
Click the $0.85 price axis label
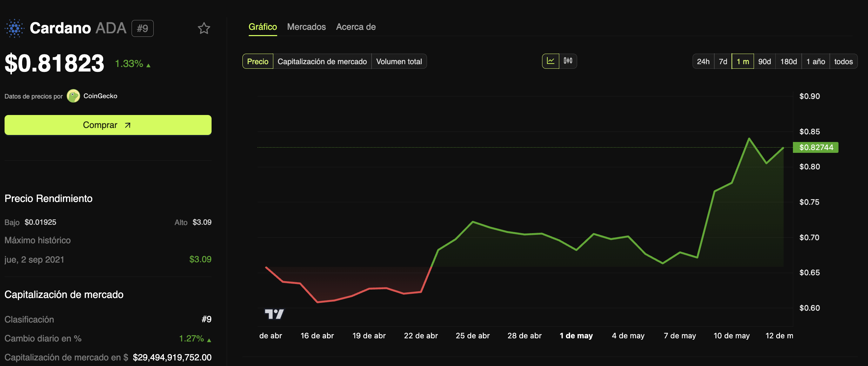(809, 132)
